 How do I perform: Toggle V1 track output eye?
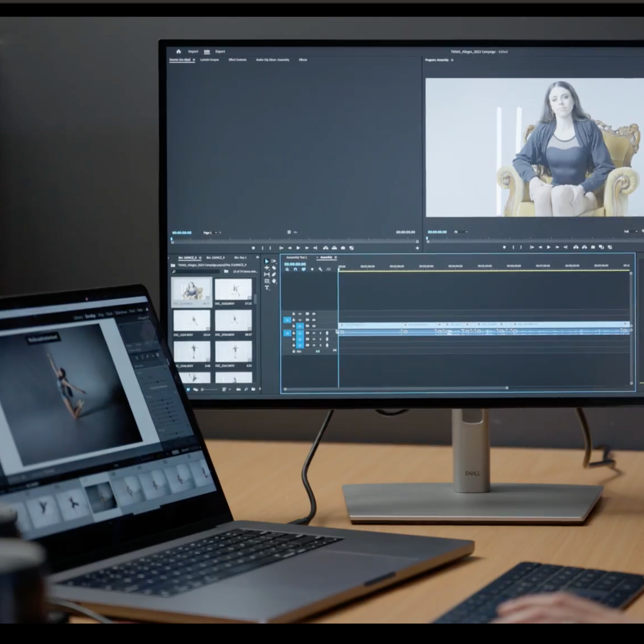coord(314,326)
